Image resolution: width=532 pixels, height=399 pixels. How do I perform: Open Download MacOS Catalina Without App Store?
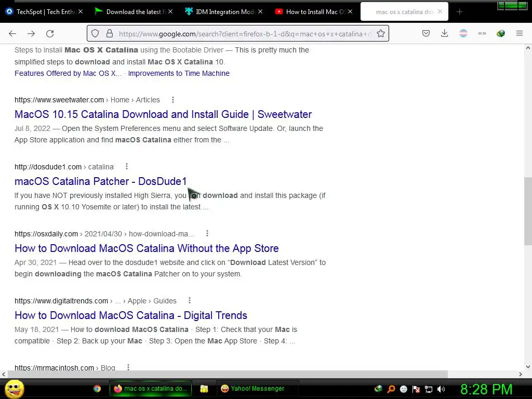[x=147, y=248]
